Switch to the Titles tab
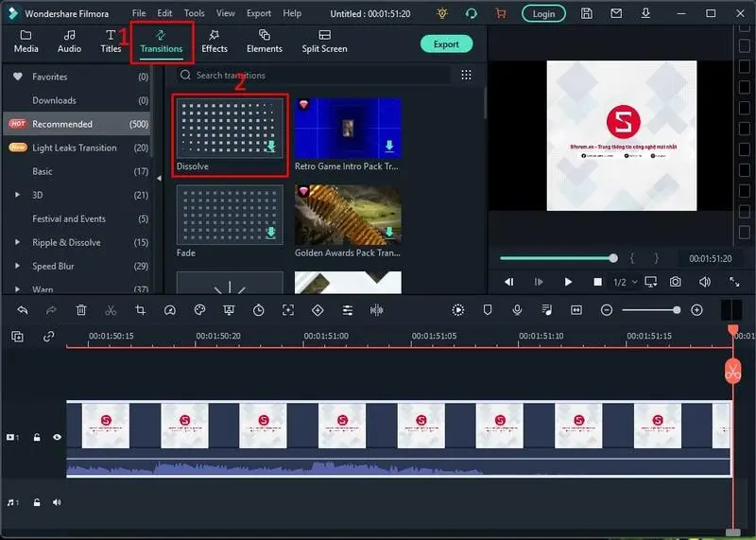This screenshot has height=540, width=756. pyautogui.click(x=111, y=42)
